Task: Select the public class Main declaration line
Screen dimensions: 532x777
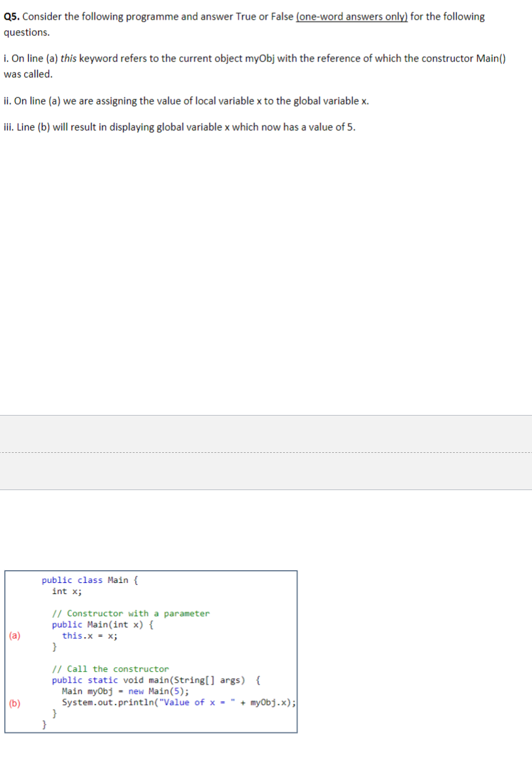Action: pyautogui.click(x=88, y=580)
